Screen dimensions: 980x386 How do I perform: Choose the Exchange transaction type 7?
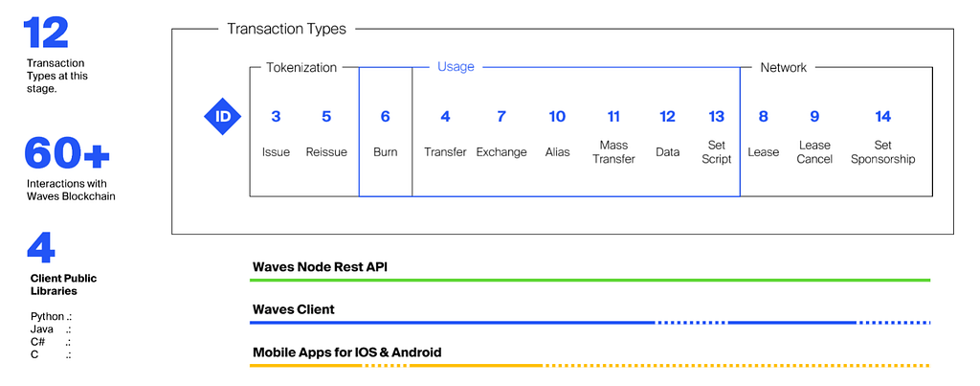click(x=501, y=134)
